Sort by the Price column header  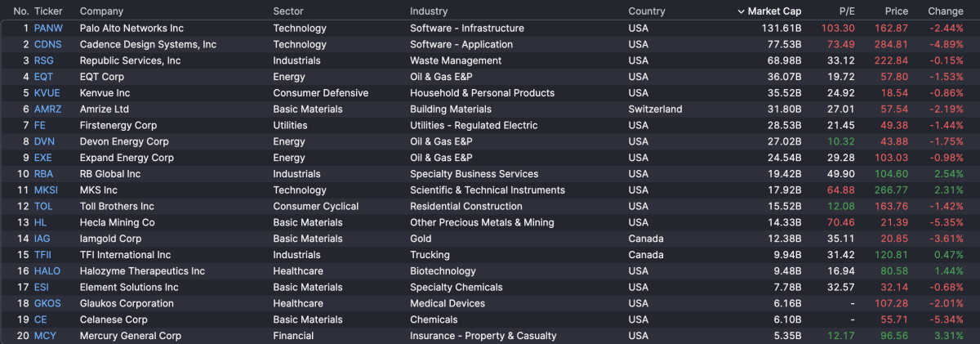(896, 11)
